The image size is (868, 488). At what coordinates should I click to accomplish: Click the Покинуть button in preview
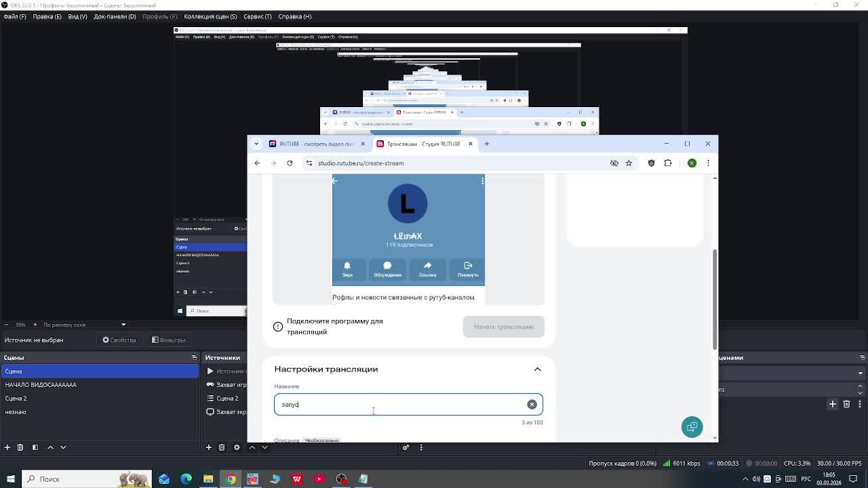point(468,269)
